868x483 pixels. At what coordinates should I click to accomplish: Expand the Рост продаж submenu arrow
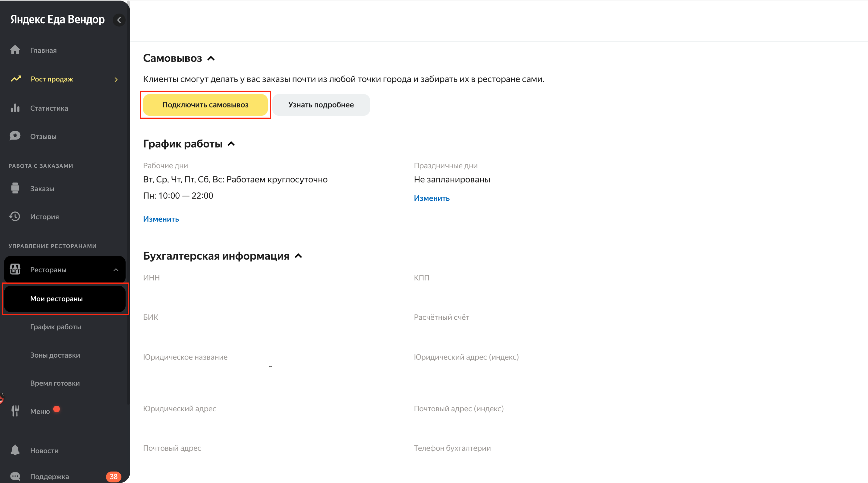[116, 80]
